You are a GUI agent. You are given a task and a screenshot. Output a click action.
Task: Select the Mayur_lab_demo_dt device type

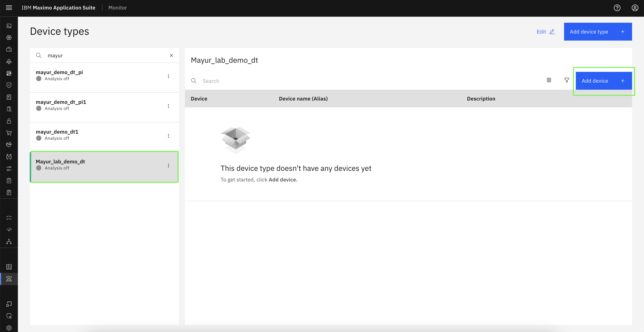(x=104, y=167)
